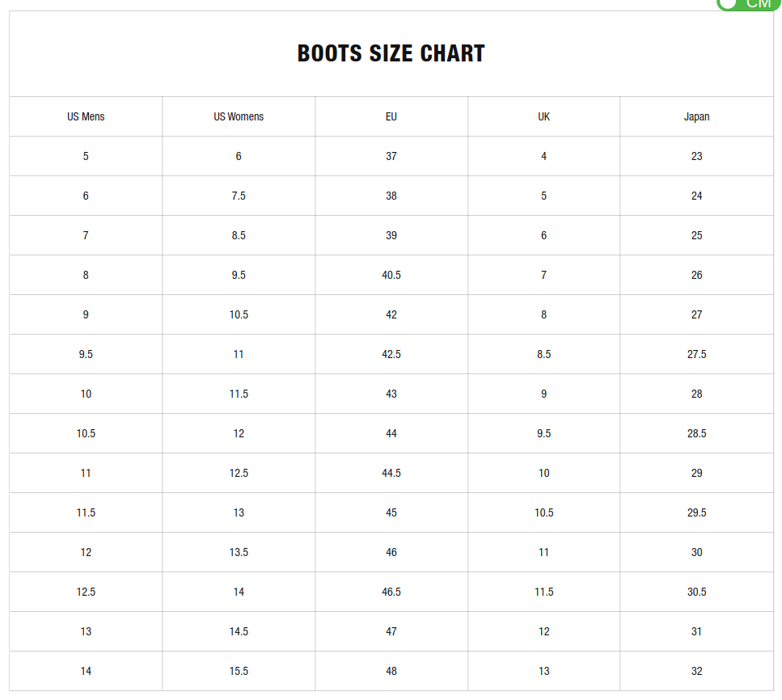
Task: Select the US Mens column header
Action: [x=85, y=116]
